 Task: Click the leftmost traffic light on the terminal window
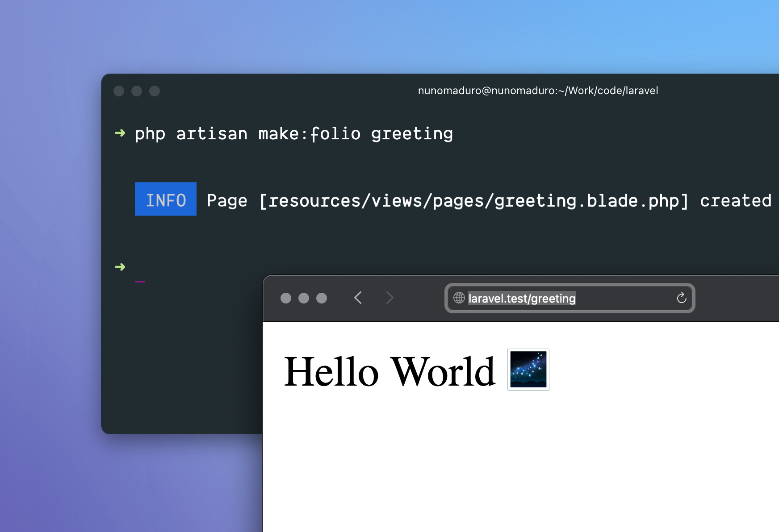coord(119,91)
